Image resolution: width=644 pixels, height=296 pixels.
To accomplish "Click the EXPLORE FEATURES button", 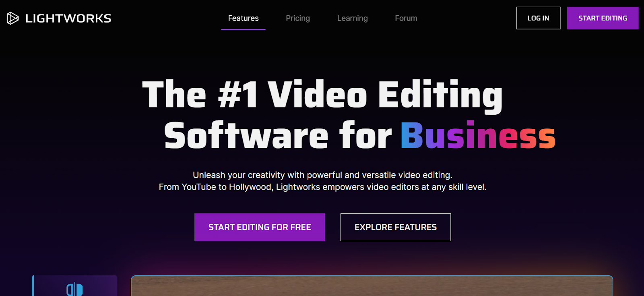I will click(x=396, y=227).
